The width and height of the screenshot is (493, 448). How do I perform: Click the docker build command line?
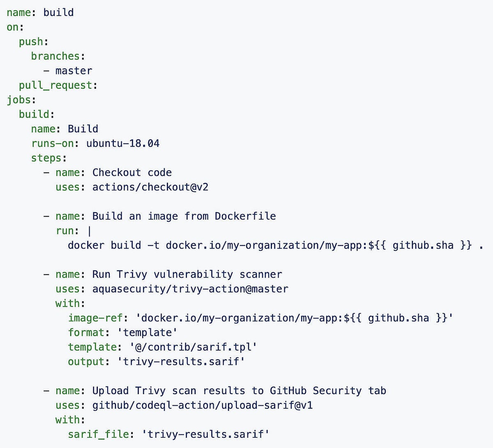click(x=275, y=245)
